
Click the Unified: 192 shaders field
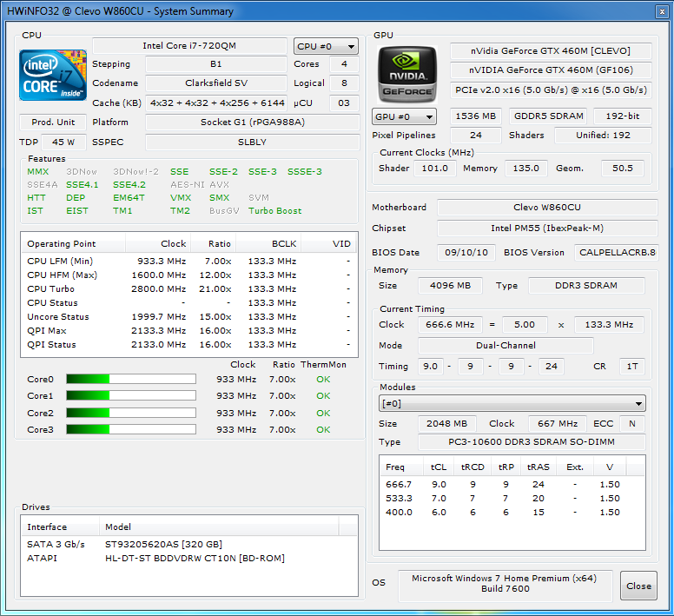[x=603, y=135]
